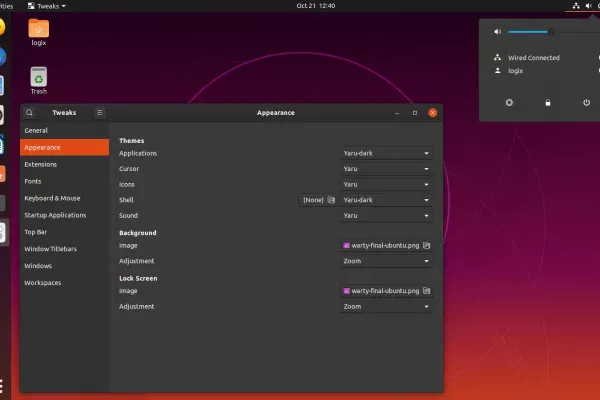Open the Tweaks app menu in top bar

click(x=47, y=6)
